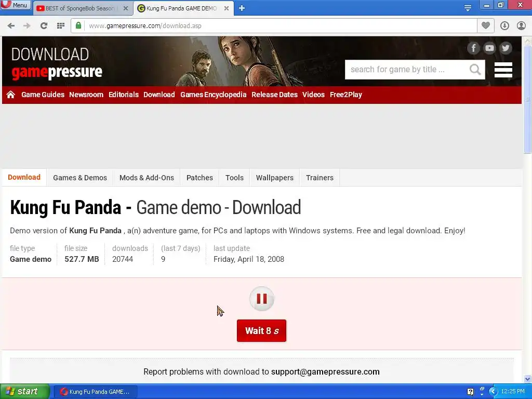The image size is (532, 399).
Task: Select the Patches tab
Action: (200, 178)
